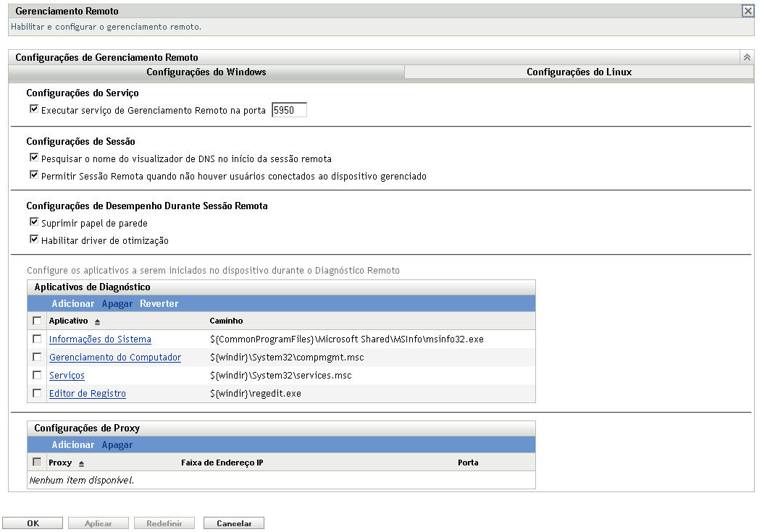Collapse the Configurações de Gerenciamento Remoto panel

pyautogui.click(x=746, y=56)
